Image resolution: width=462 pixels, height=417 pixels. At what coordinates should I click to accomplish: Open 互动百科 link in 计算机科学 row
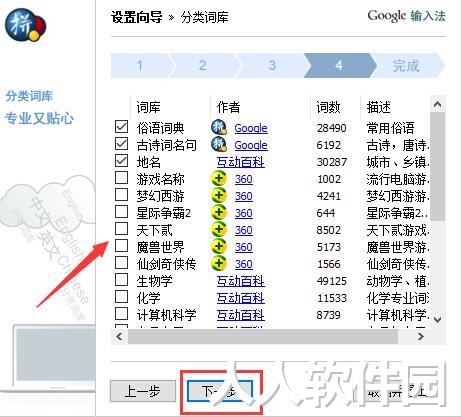tap(241, 315)
